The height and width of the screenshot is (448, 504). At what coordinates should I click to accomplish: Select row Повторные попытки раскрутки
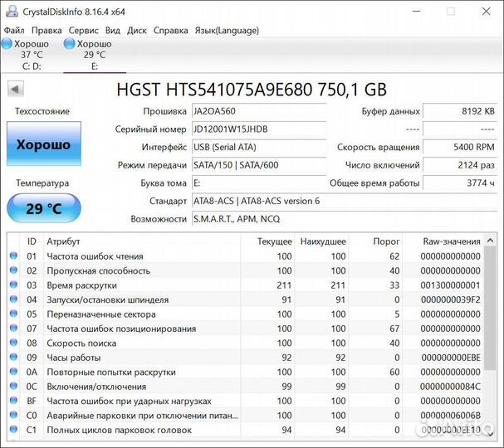(246, 372)
